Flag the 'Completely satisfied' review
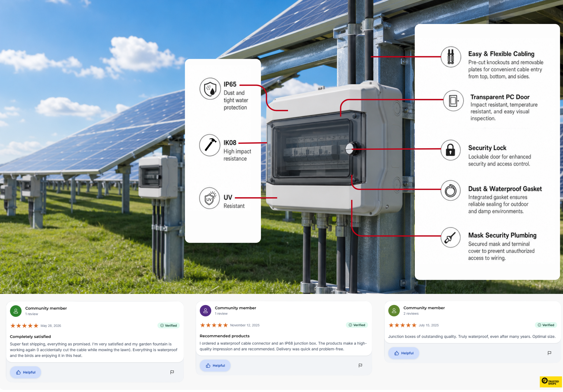Screen dimensions: 563x392 (x=172, y=372)
